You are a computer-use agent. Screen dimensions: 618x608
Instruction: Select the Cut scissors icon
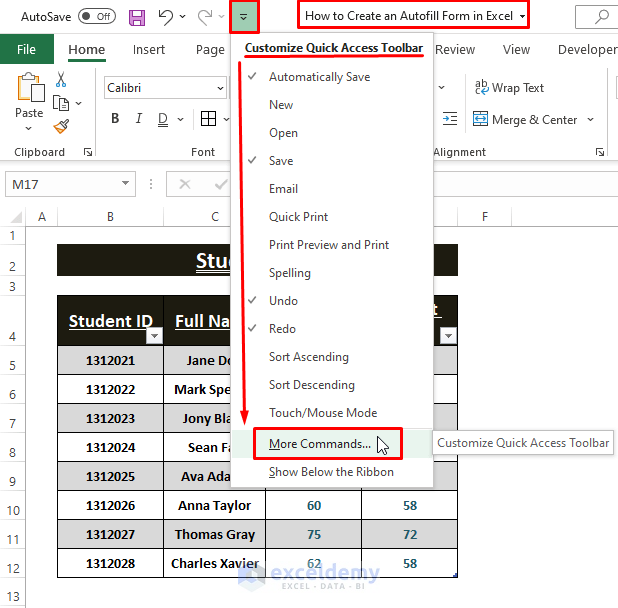pos(61,79)
